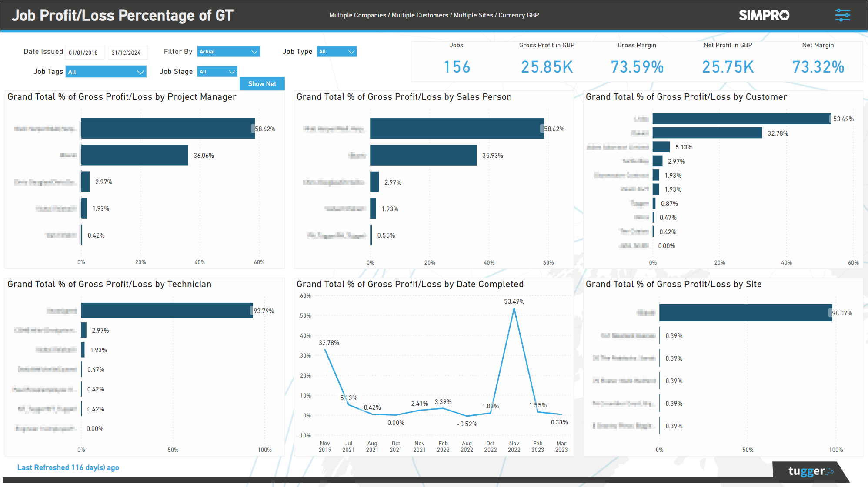Image resolution: width=868 pixels, height=487 pixels.
Task: Select the 98.07% bar in Site chart
Action: [745, 312]
